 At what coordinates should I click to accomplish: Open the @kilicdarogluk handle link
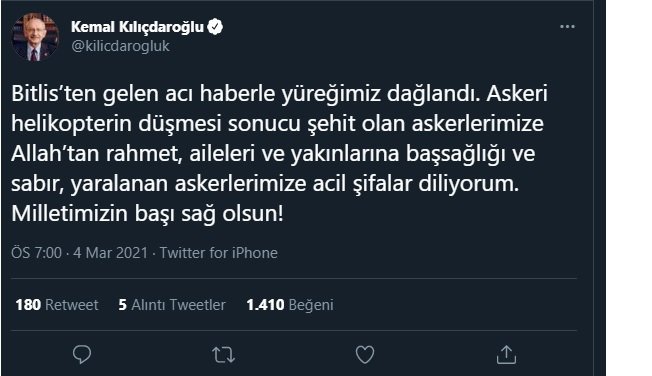[x=120, y=46]
